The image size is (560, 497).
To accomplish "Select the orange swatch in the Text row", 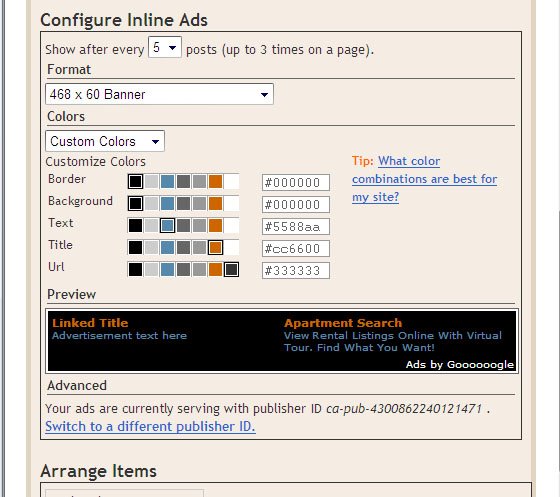I will pos(215,226).
